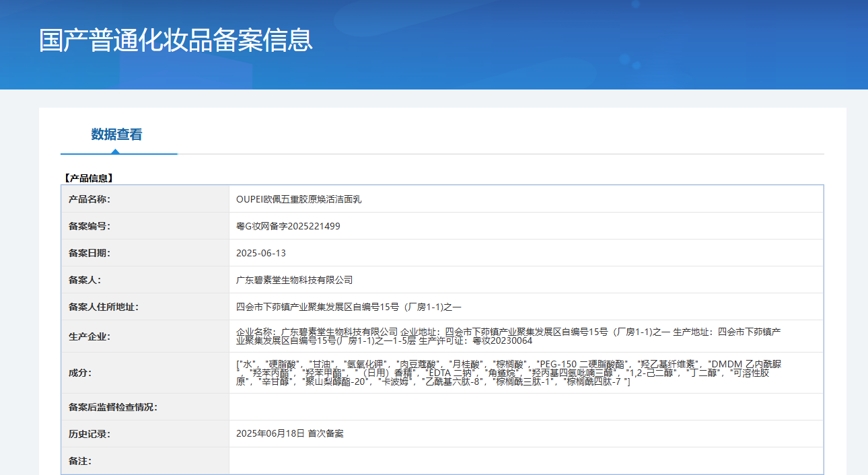Click product name OUPEI欧佩五重胶原焕活洁面乳

pos(299,199)
